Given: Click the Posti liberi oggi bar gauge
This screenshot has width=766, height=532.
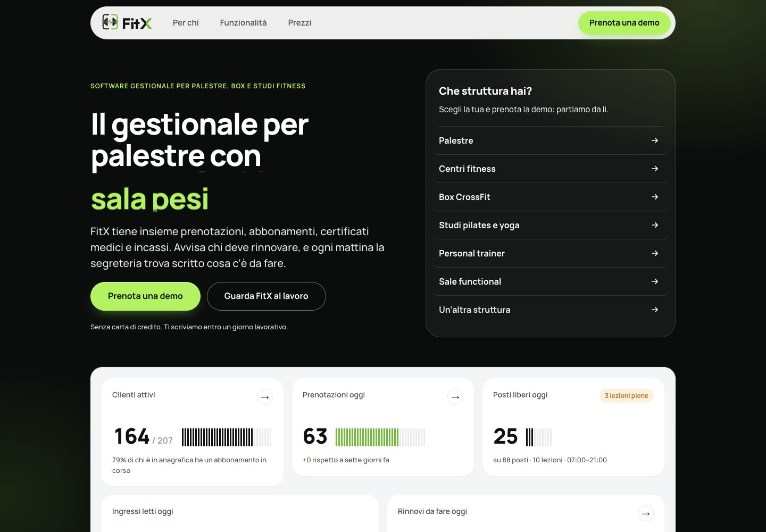Looking at the screenshot, I should [539, 437].
